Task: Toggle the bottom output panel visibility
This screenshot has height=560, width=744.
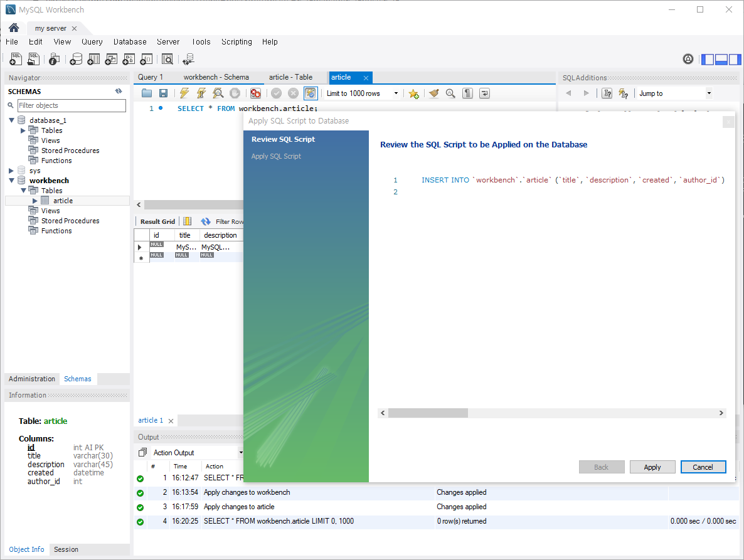Action: point(721,60)
